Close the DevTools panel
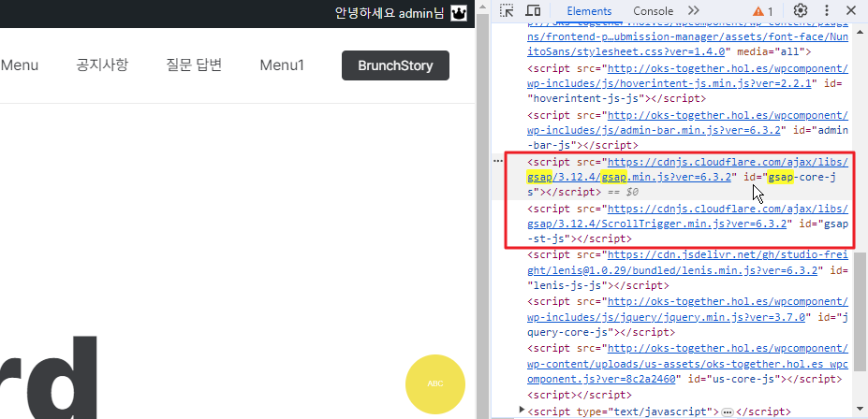This screenshot has height=419, width=868. click(851, 11)
